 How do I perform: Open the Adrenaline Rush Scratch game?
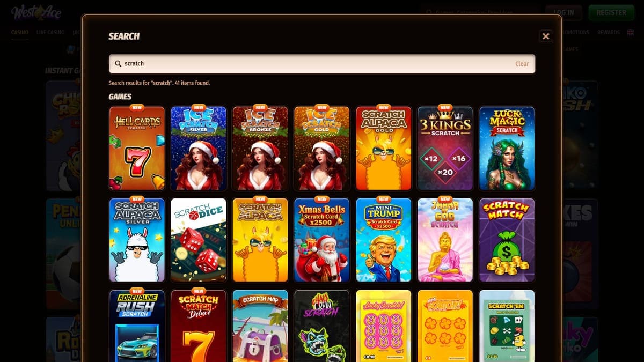(137, 326)
